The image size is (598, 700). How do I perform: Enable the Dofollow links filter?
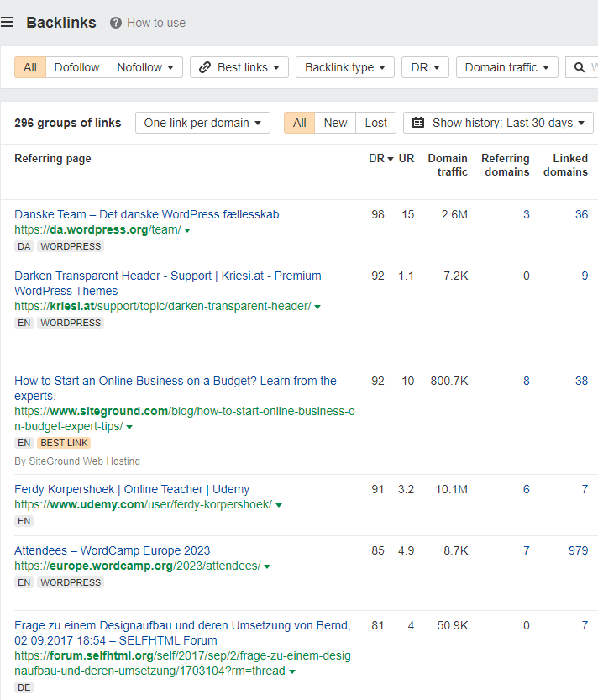pos(76,66)
